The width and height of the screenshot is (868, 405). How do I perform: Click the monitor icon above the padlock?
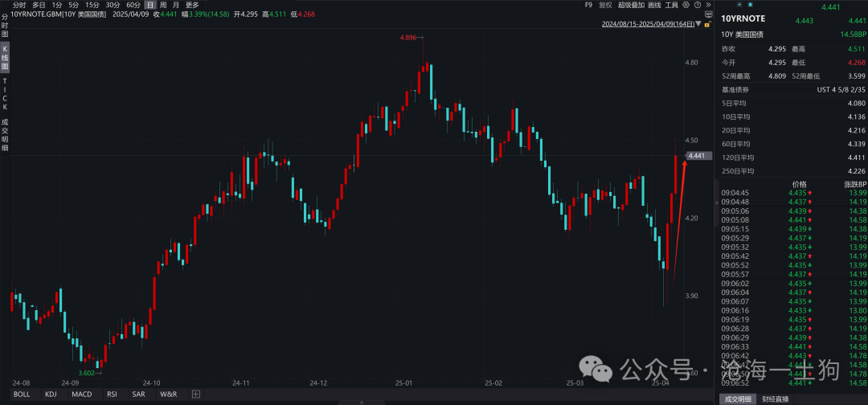pos(709,14)
